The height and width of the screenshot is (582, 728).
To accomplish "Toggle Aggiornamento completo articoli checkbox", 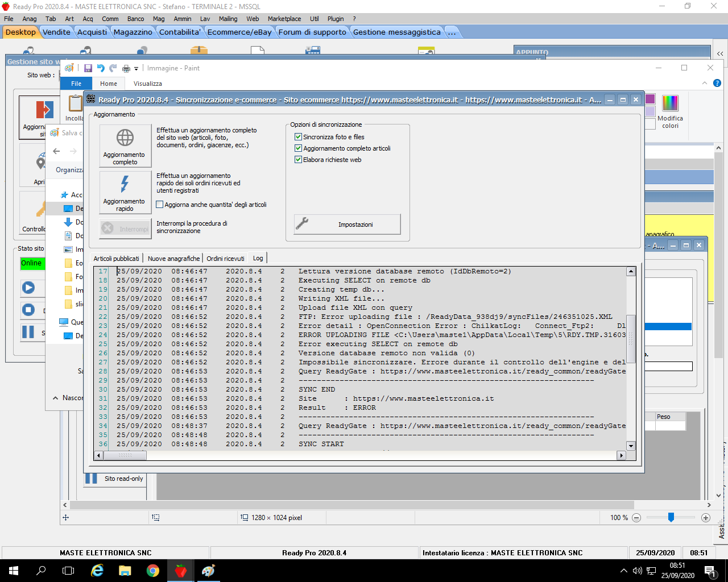I will [298, 148].
